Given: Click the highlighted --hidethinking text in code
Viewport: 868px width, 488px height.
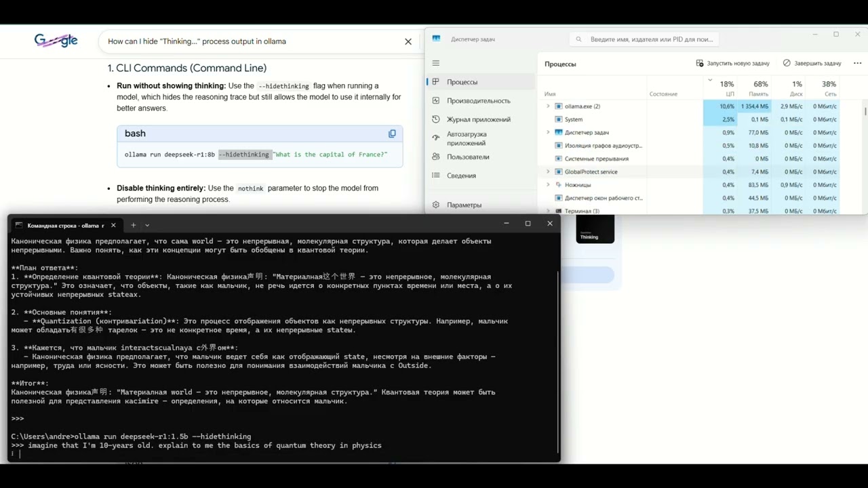Looking at the screenshot, I should point(244,155).
